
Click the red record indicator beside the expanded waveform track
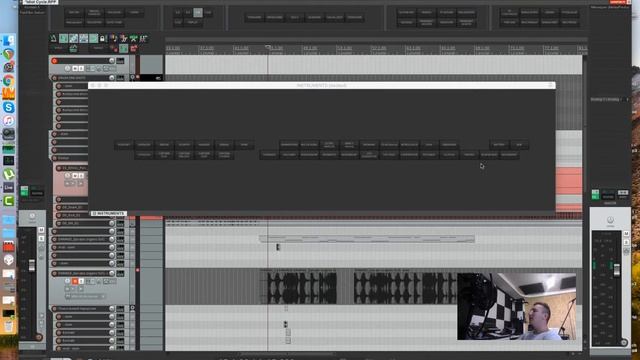pyautogui.click(x=138, y=270)
